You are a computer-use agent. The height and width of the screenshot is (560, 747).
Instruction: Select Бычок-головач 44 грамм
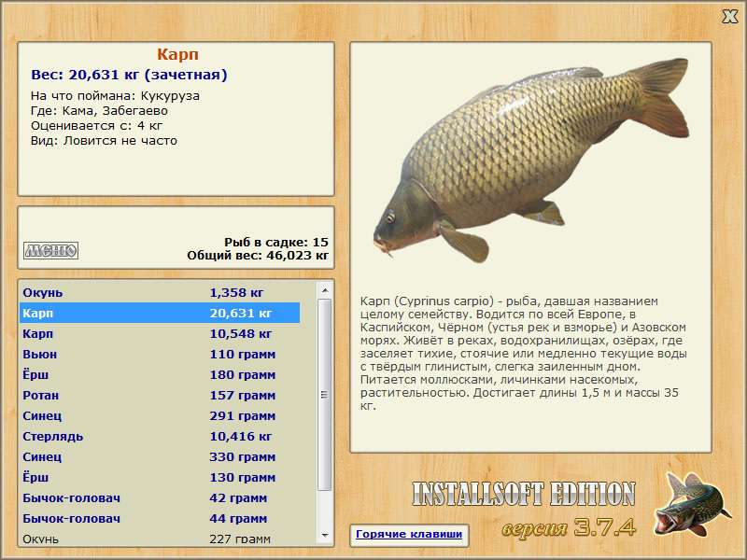(x=159, y=519)
